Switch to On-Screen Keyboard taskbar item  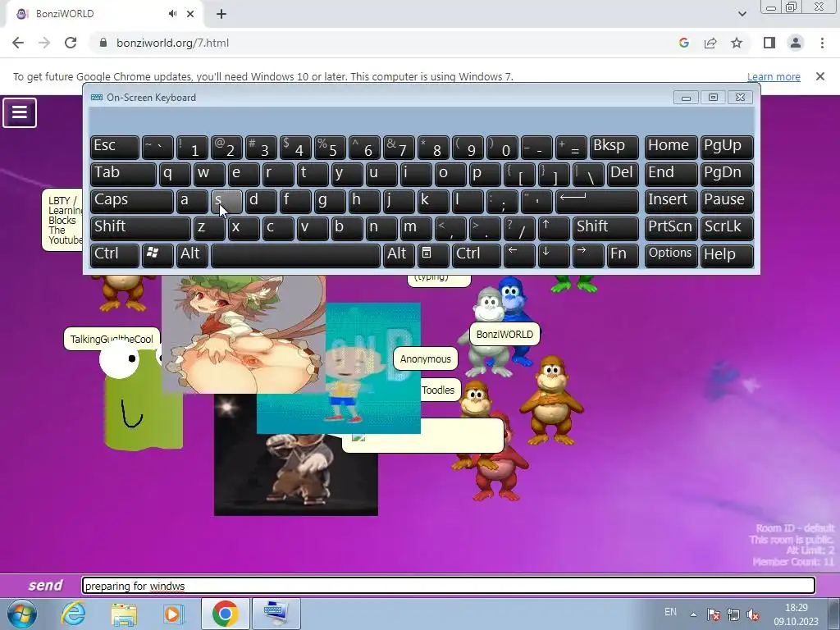click(x=276, y=614)
